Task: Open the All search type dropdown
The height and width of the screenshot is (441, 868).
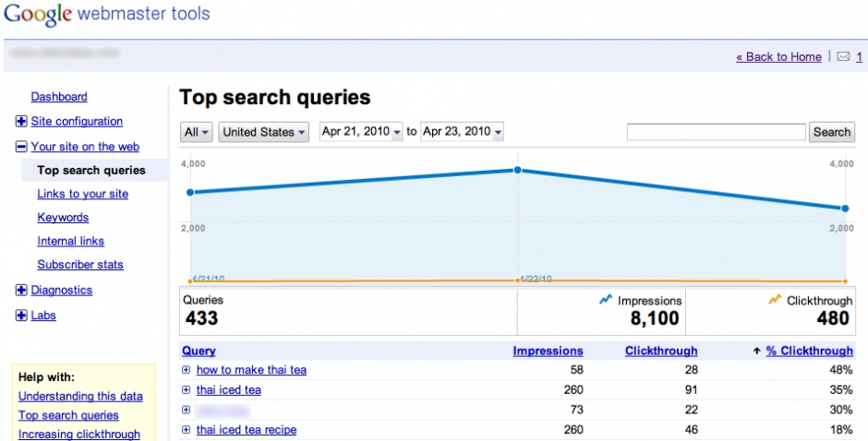Action: point(196,132)
